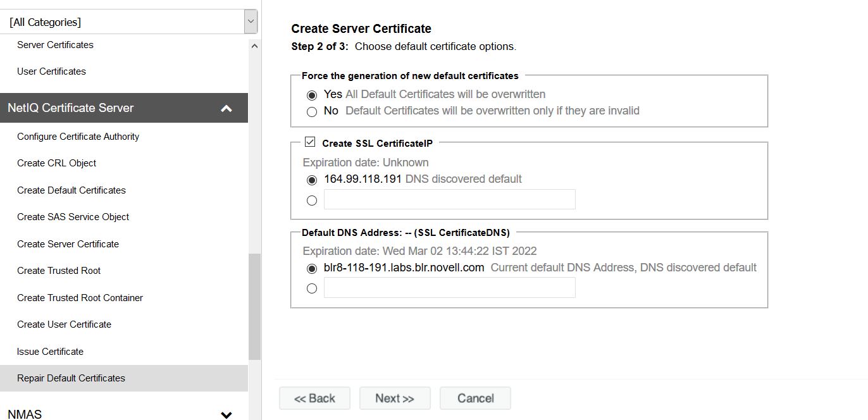Click the Next >> button
Screen dimensions: 868x420
[395, 398]
